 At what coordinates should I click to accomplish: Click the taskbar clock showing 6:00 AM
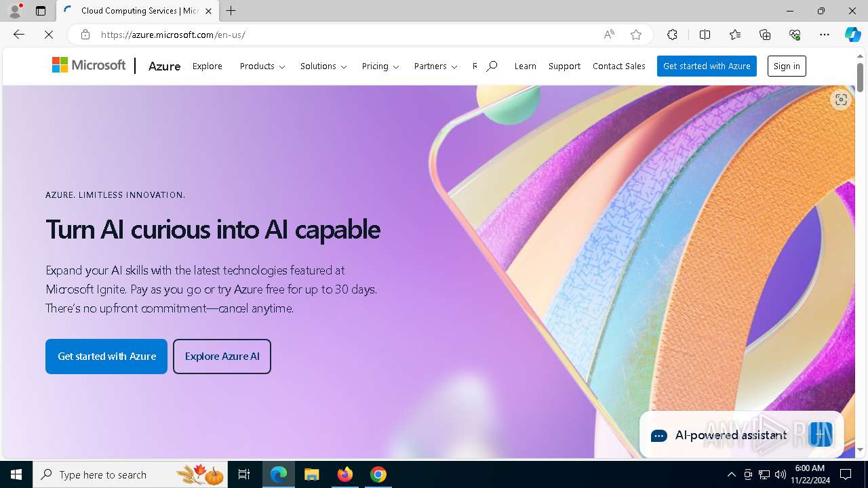click(x=809, y=474)
